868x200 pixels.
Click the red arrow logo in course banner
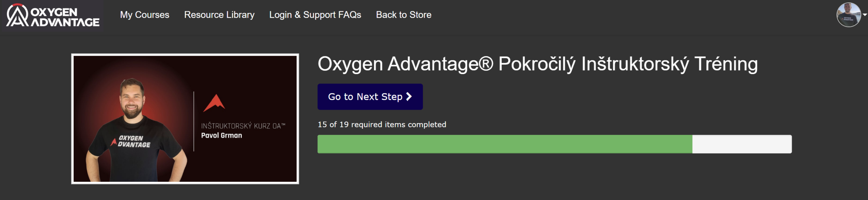tap(214, 103)
